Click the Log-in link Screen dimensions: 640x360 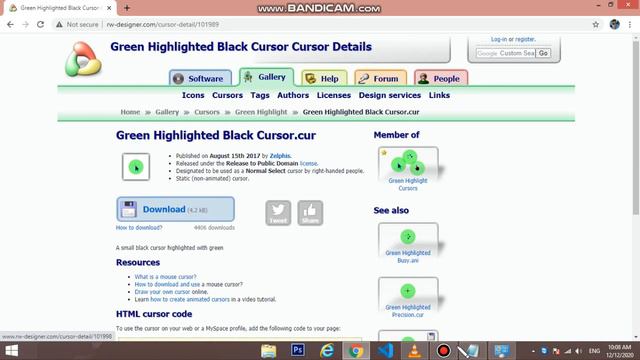point(499,39)
